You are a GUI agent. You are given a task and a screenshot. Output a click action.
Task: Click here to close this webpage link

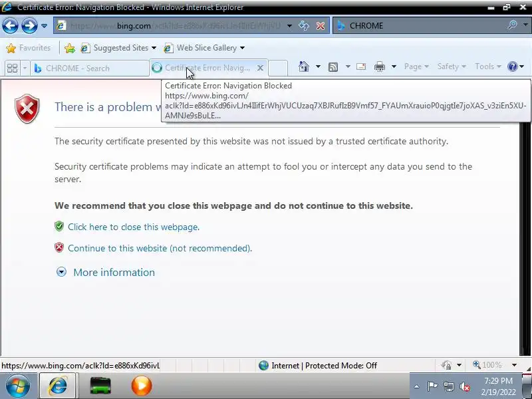134,227
